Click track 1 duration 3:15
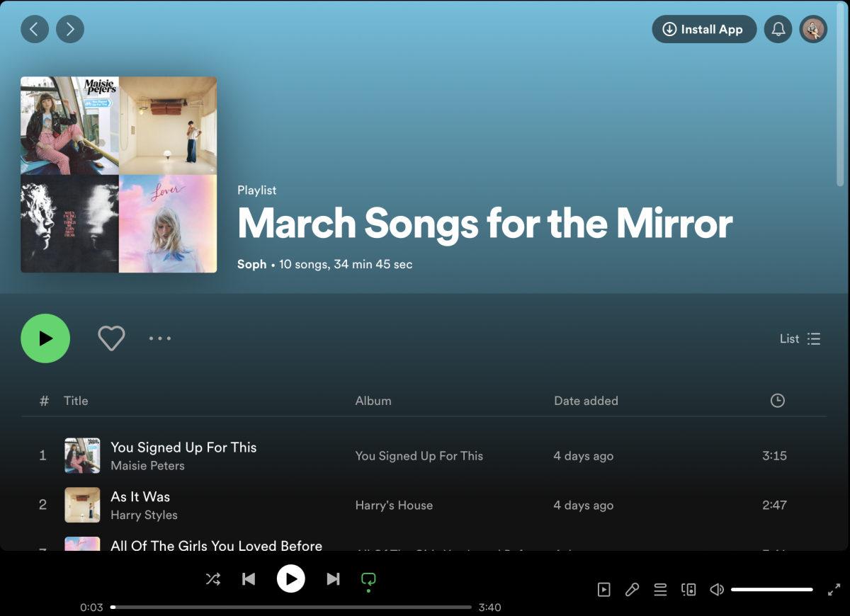Screen dimensions: 850x616 click(774, 456)
